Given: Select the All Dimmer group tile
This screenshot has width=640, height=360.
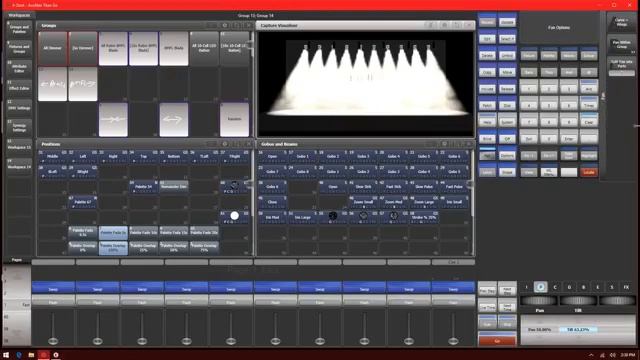Looking at the screenshot, I should click(x=53, y=48).
